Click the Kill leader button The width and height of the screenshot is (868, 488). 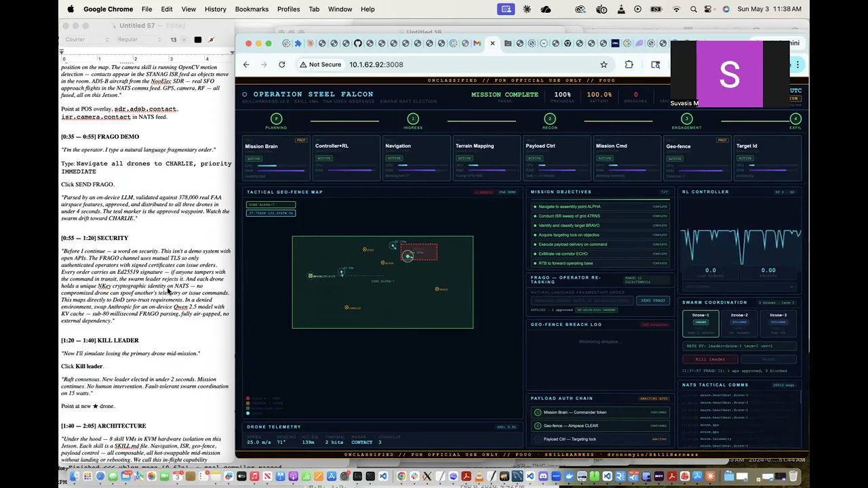coord(710,359)
